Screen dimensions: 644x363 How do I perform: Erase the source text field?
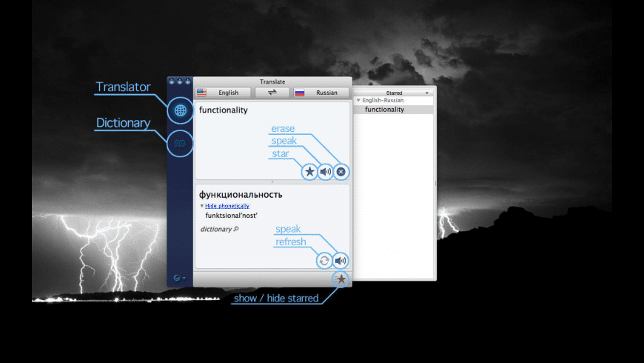click(341, 172)
